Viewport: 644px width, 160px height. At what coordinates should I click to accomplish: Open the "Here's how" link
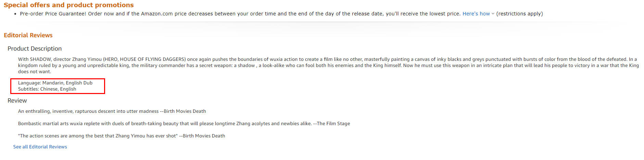pos(476,14)
